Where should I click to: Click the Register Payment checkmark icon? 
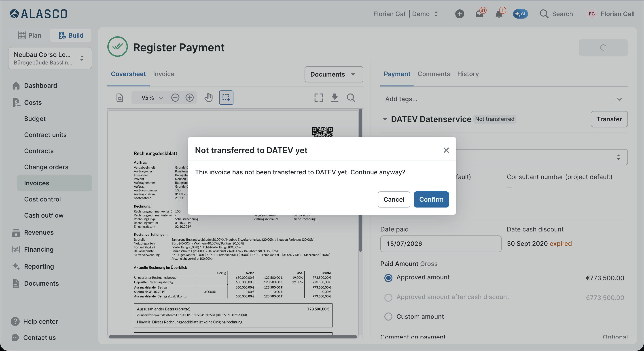click(x=117, y=47)
